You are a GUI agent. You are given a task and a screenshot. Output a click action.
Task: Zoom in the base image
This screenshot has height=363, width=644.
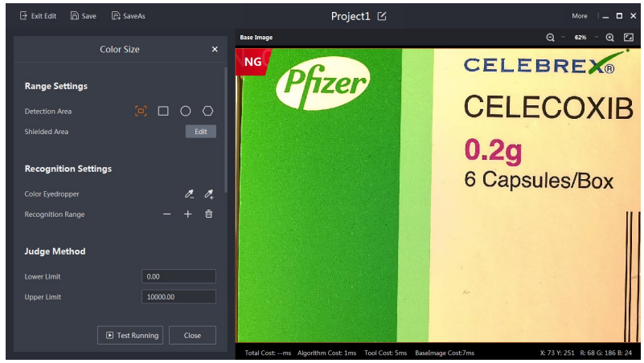[x=610, y=37]
